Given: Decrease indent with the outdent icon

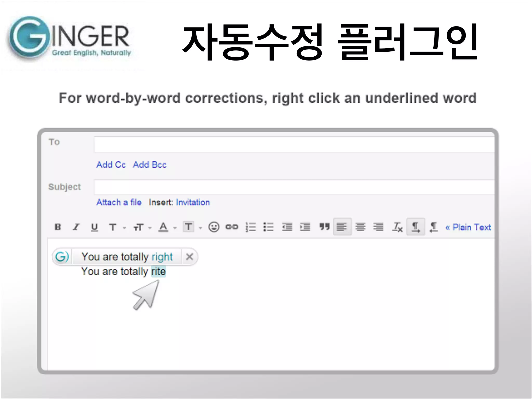Looking at the screenshot, I should (287, 227).
